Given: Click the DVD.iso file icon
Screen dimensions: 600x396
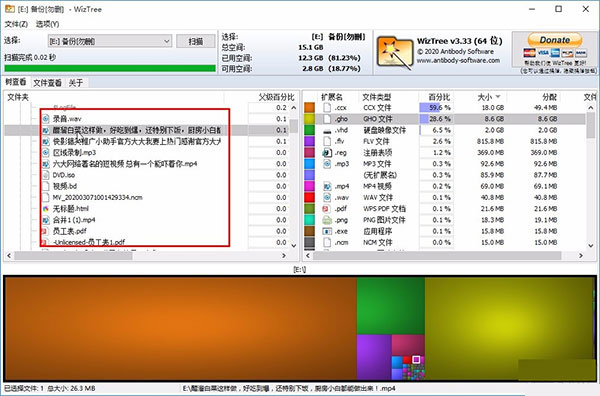Looking at the screenshot, I should tap(46, 175).
